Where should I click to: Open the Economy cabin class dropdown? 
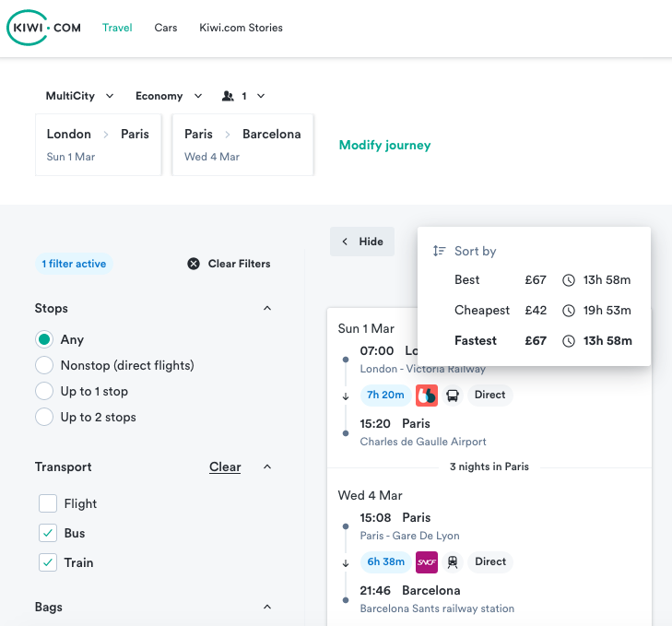[171, 96]
